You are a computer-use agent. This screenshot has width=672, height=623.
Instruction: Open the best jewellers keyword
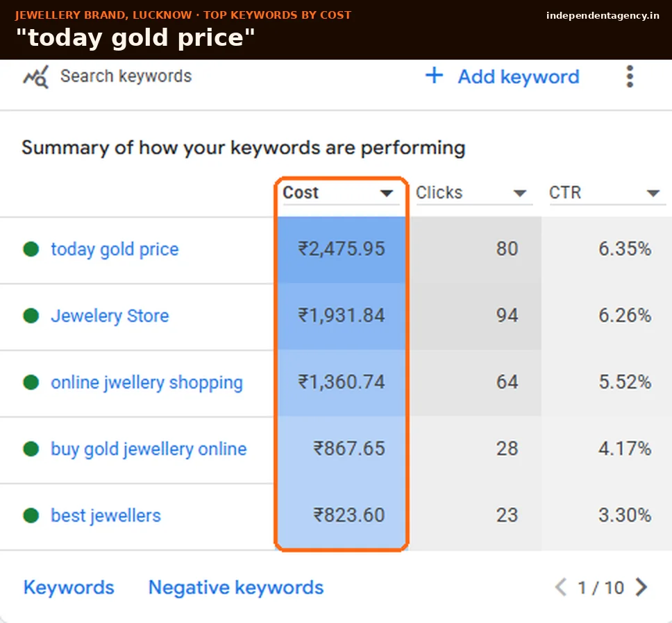(x=106, y=515)
